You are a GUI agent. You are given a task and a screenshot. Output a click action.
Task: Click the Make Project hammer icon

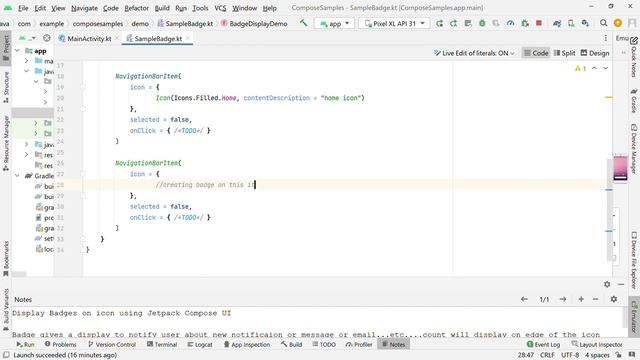point(303,23)
